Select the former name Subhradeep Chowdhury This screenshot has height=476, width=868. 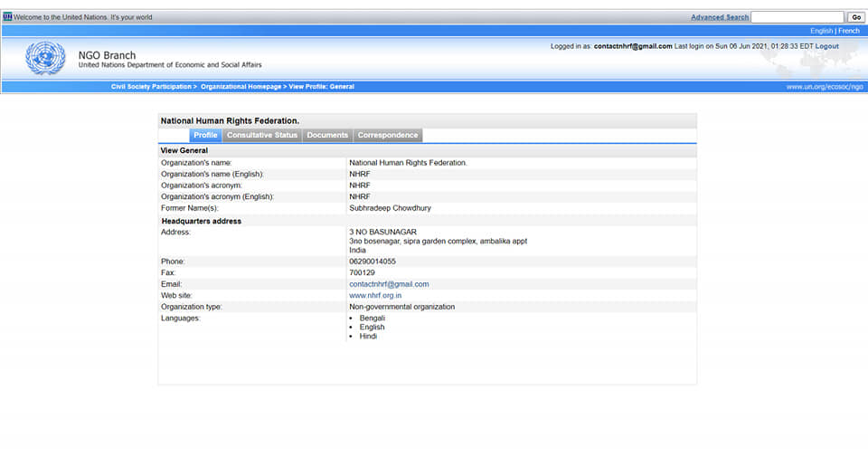[x=390, y=208]
